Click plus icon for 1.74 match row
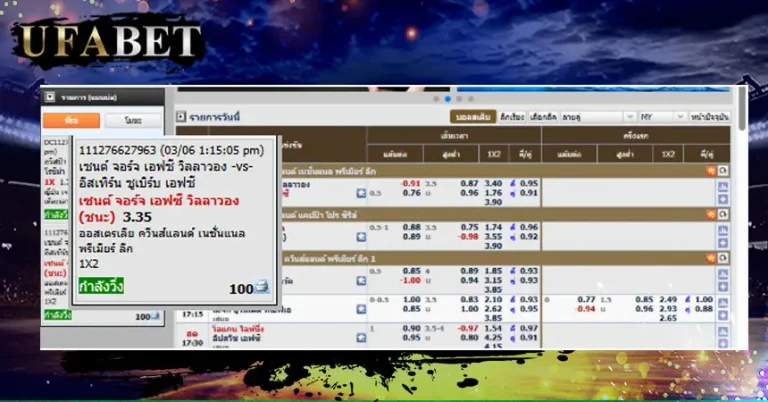The height and width of the screenshot is (402, 768). coord(723,243)
